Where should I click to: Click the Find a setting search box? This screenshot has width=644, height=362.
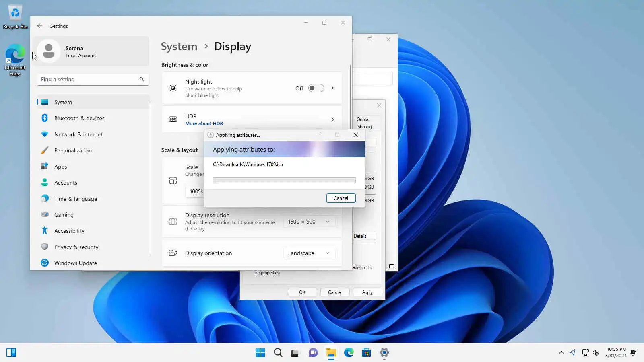[93, 79]
